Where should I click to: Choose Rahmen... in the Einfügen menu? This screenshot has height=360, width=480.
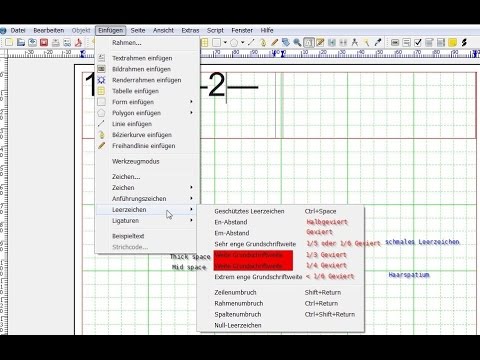(x=146, y=43)
